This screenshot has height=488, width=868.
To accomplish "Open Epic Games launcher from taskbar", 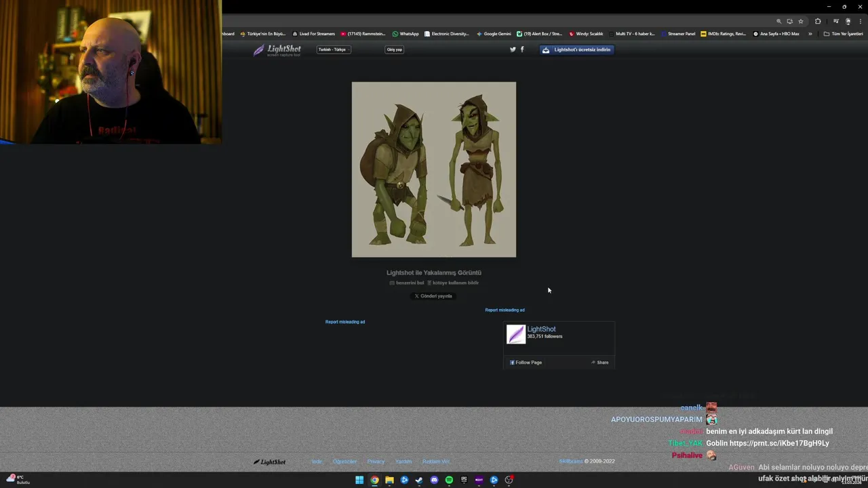I will coord(464,480).
